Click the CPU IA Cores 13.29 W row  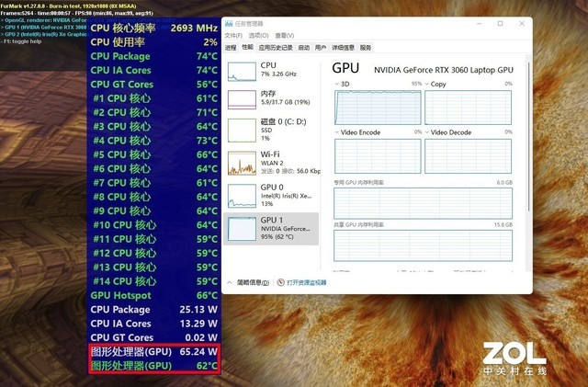coord(153,324)
